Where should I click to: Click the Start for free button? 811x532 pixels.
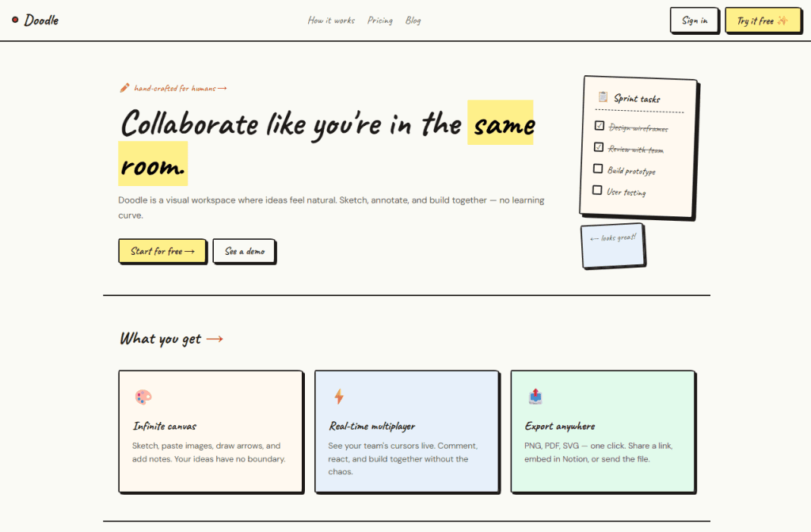(162, 251)
